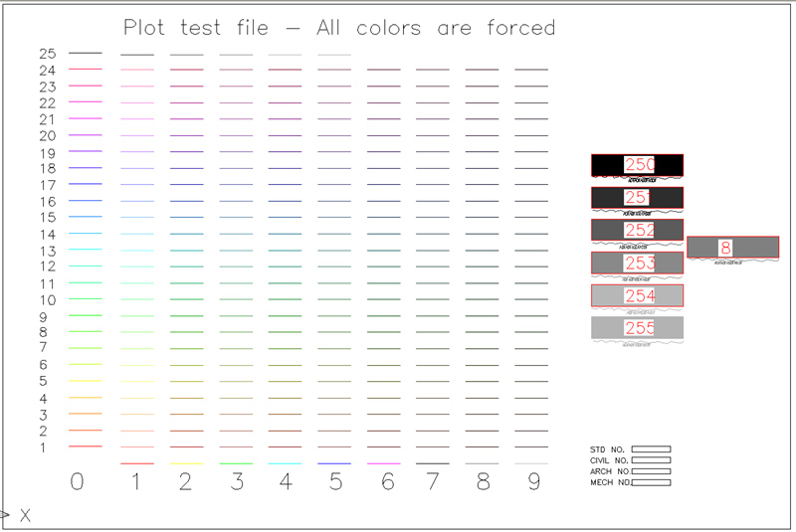Click the STD NO. field box

tap(651, 449)
